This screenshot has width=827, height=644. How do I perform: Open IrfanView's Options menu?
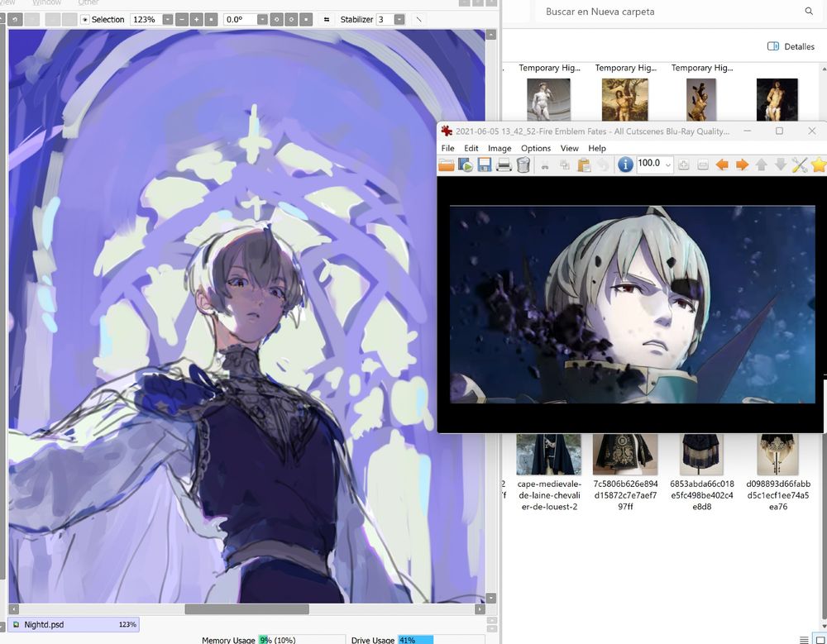[x=535, y=148]
